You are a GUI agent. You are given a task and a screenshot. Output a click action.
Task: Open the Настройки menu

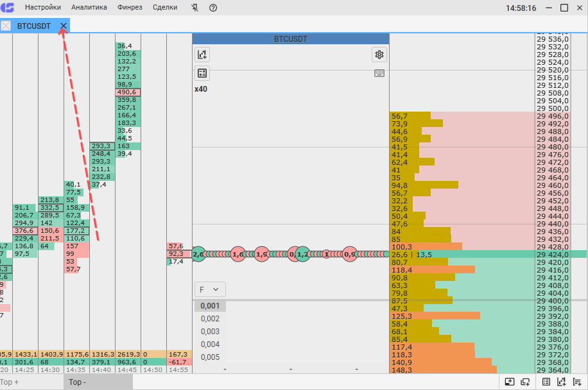coord(43,8)
